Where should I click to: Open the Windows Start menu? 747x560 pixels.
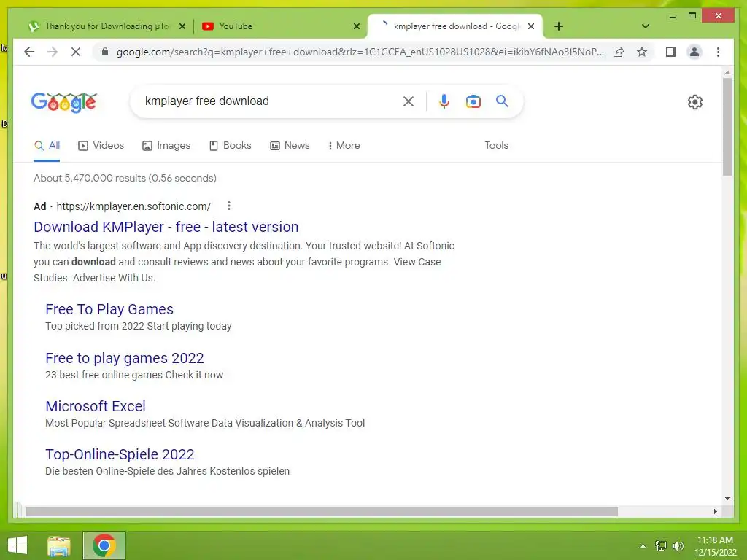[18, 545]
